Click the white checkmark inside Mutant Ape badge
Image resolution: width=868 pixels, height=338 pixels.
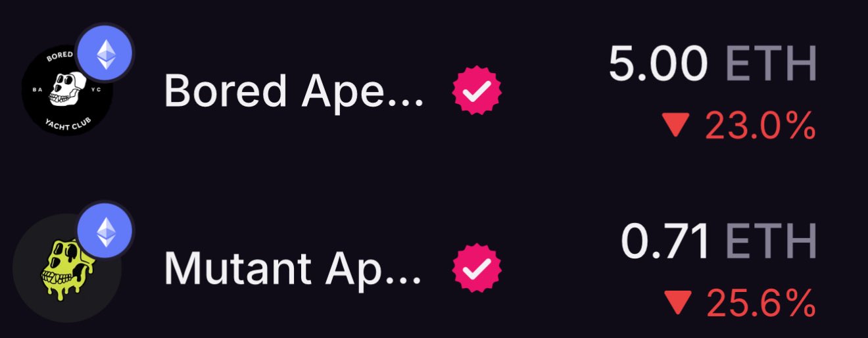(x=477, y=267)
